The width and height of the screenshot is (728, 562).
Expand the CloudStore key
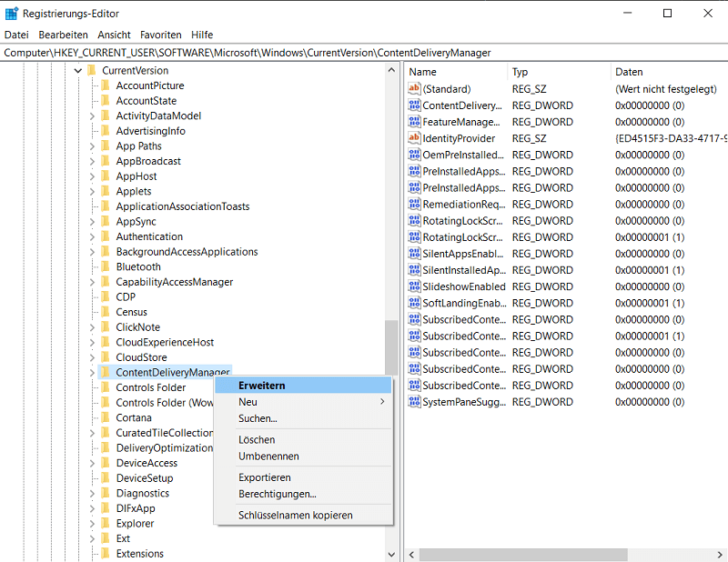pyautogui.click(x=92, y=357)
